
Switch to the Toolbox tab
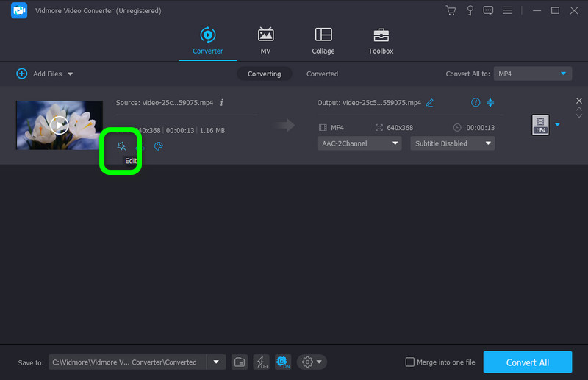coord(381,41)
